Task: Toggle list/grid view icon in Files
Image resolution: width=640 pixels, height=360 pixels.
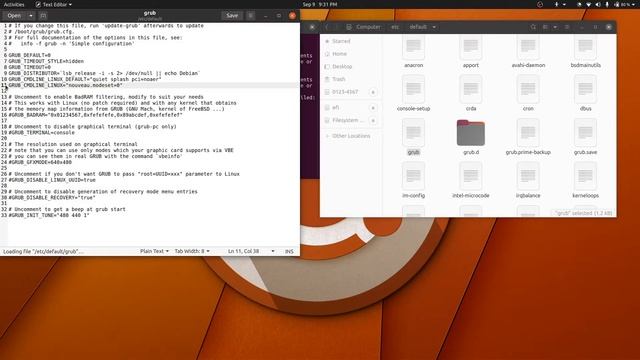Action: tap(545, 27)
